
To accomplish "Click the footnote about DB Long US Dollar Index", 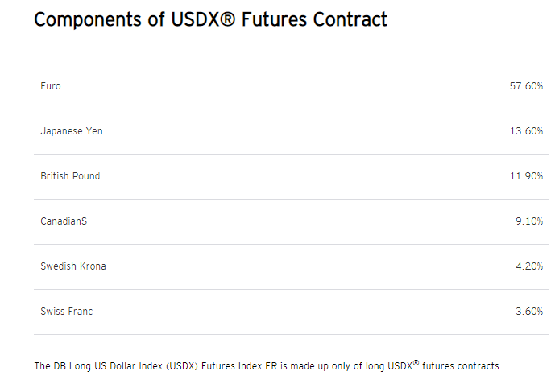I will 268,365.
